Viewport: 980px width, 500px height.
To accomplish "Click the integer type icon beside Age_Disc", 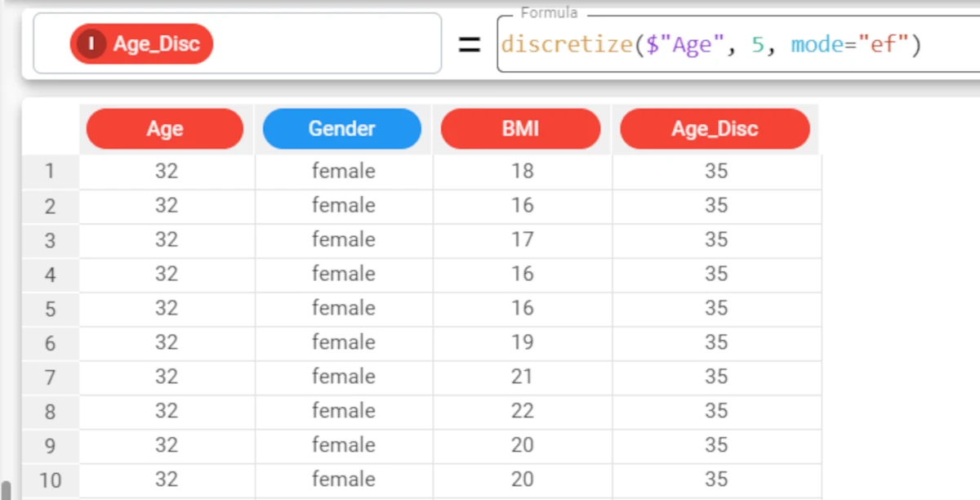I will click(x=91, y=44).
